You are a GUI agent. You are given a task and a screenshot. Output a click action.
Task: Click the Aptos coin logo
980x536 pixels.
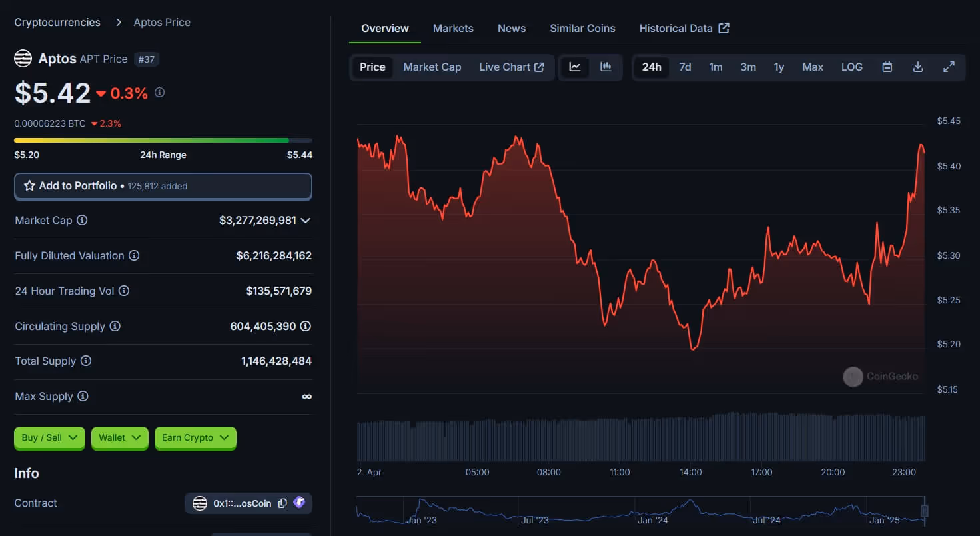(23, 59)
